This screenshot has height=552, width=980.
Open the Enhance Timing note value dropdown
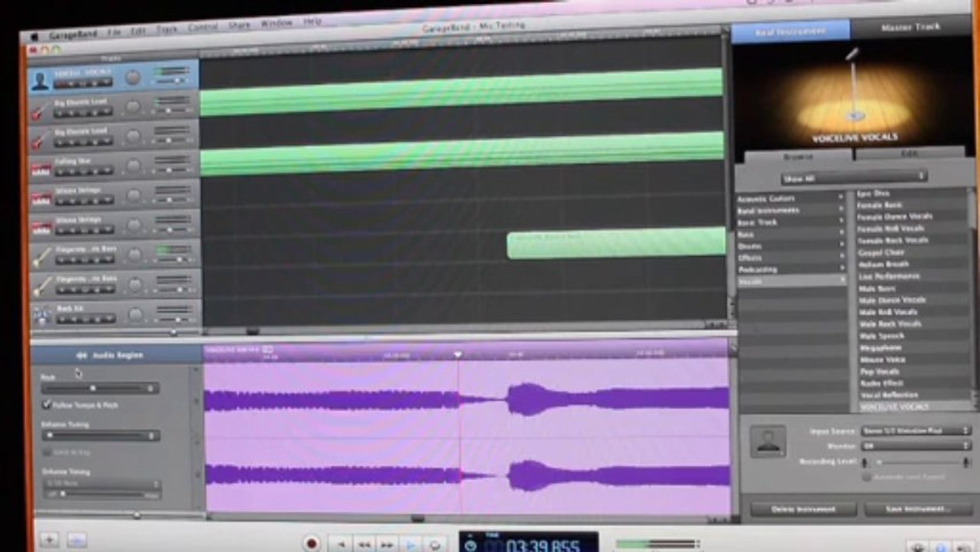(101, 485)
